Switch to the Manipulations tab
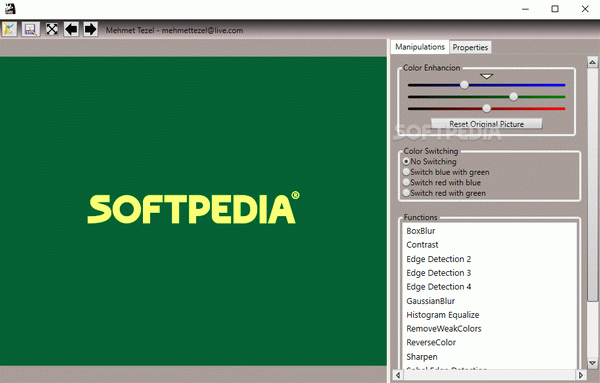The height and width of the screenshot is (383, 600). point(420,47)
